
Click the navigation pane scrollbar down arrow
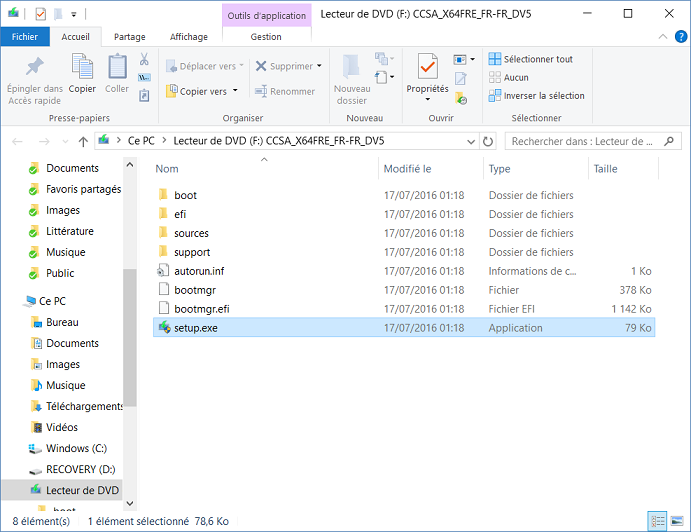130,503
